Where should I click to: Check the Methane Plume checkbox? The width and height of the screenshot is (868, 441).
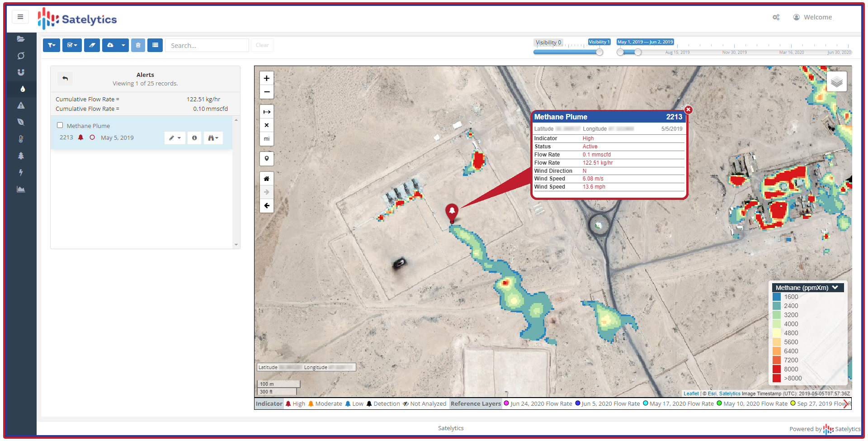tap(60, 125)
